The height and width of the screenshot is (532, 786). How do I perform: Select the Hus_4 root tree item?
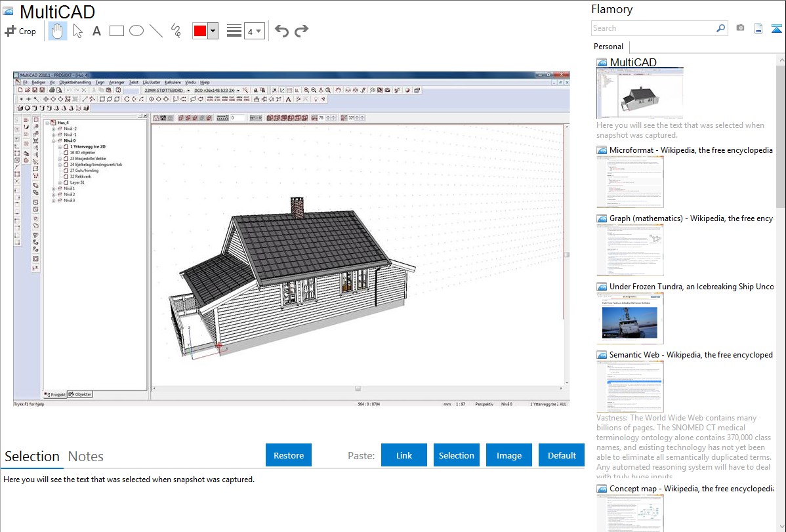tap(63, 123)
